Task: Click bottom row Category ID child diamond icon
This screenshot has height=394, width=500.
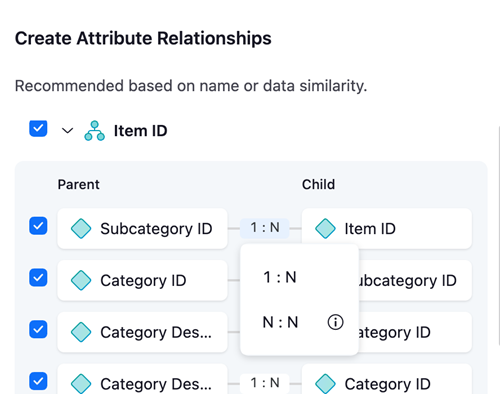Action: [325, 384]
